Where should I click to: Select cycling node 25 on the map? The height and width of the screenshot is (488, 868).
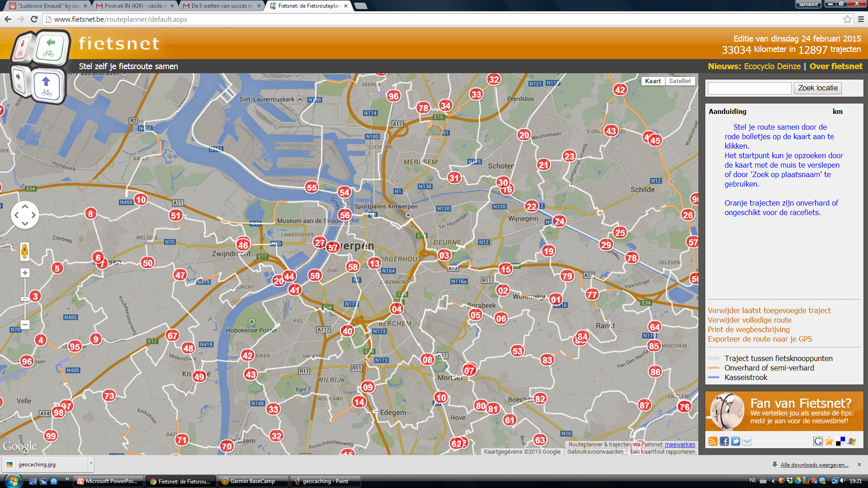pyautogui.click(x=620, y=233)
